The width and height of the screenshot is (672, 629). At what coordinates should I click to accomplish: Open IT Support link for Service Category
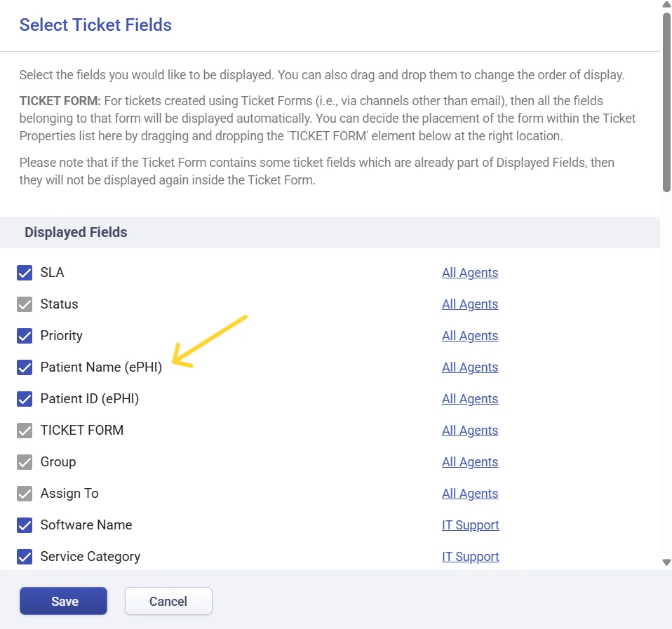point(471,557)
